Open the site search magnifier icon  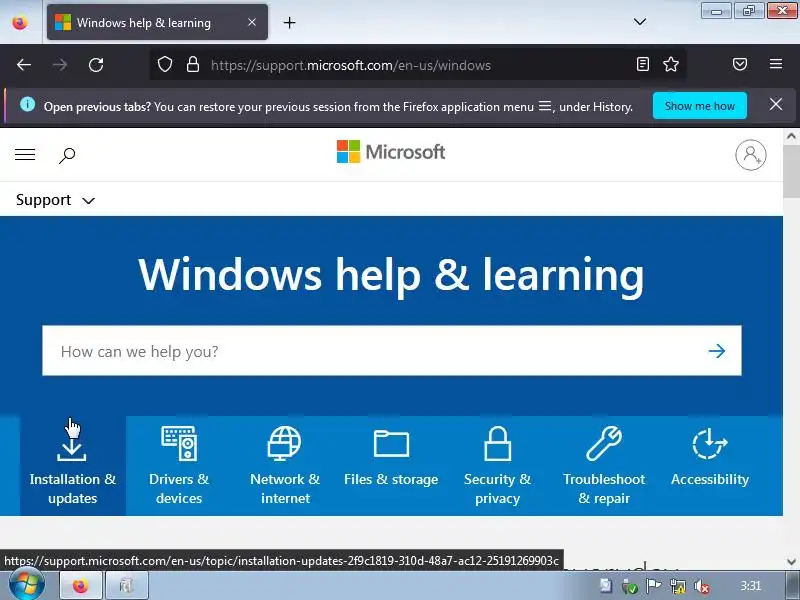[67, 155]
